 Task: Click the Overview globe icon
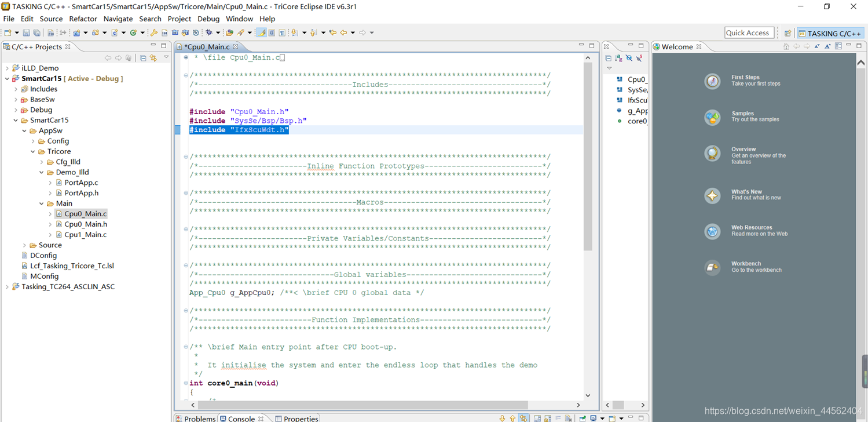point(712,153)
